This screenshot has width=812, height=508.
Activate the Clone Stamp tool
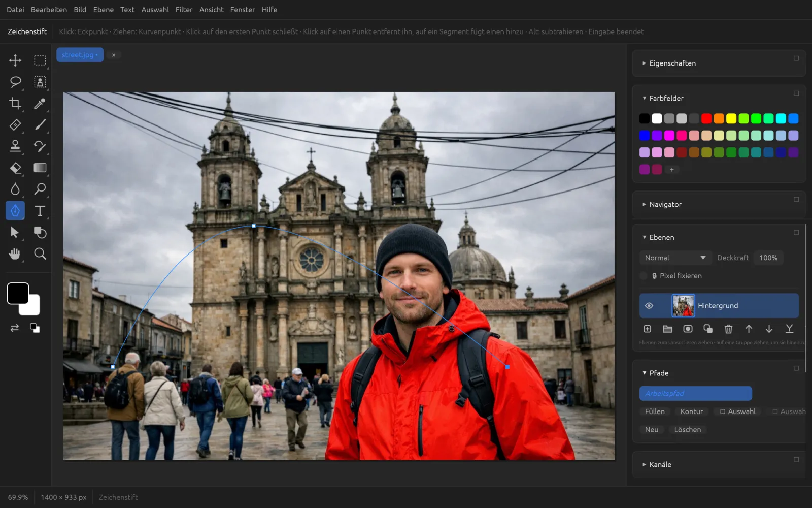pyautogui.click(x=15, y=146)
